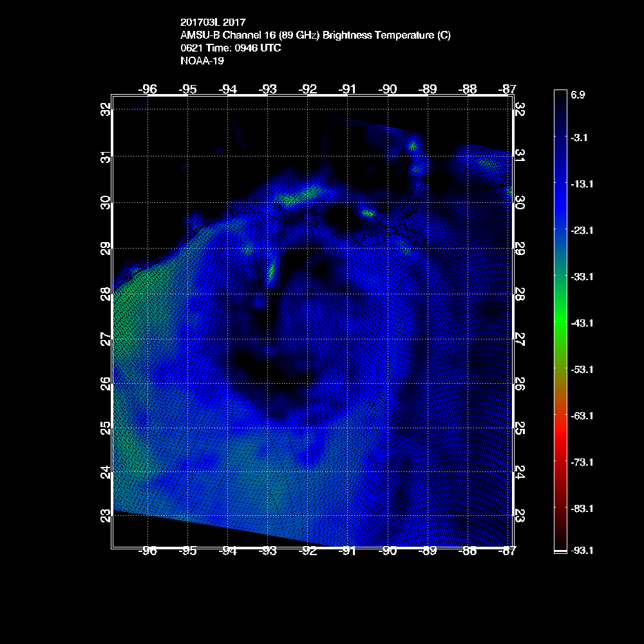This screenshot has height=644, width=644.
Task: Click the 'AMSU-B Channel 16 (89 GHz) Brightness Temperature (C)' heading
Action: 316,35
